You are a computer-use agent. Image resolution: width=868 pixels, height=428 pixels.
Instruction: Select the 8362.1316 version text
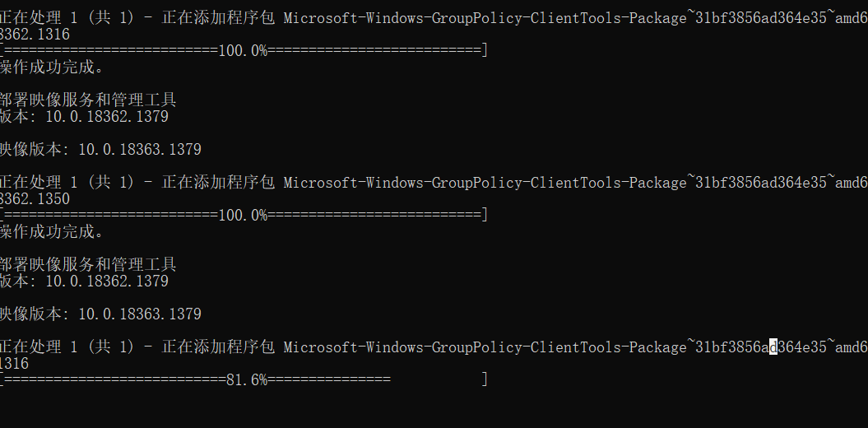[35, 35]
